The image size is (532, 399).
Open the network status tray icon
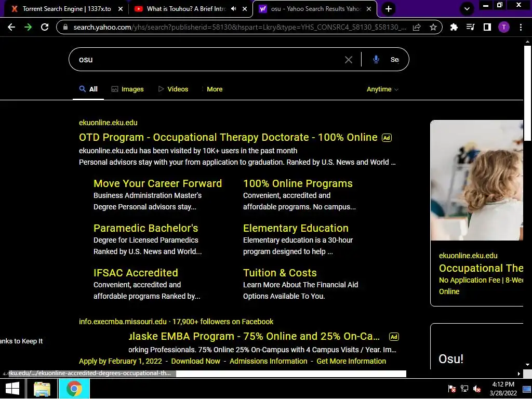[464, 389]
